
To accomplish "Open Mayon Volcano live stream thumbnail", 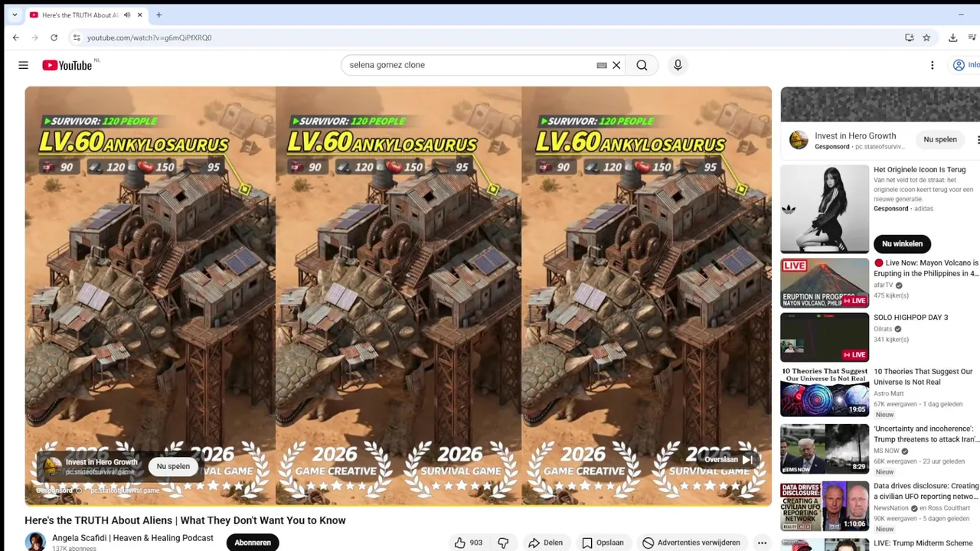I will pyautogui.click(x=825, y=282).
